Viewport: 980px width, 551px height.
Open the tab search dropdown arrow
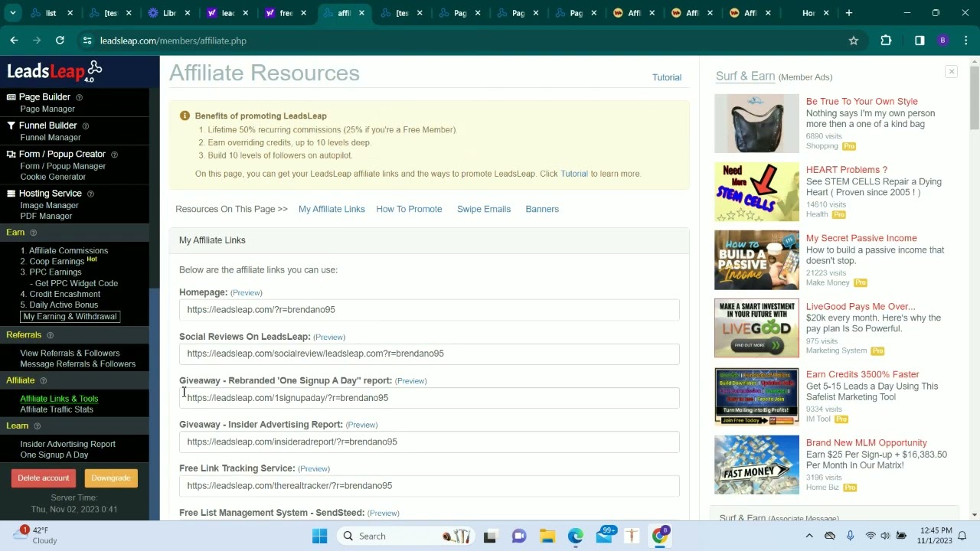[13, 13]
